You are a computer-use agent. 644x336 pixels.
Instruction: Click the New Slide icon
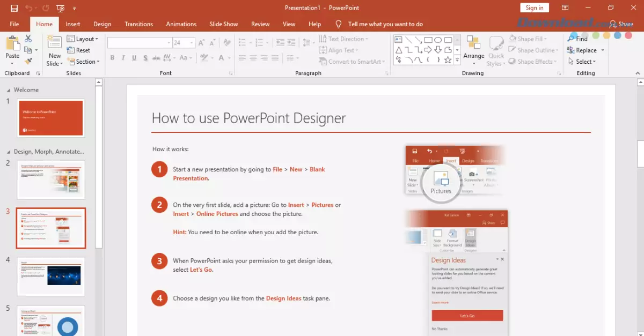pyautogui.click(x=54, y=43)
